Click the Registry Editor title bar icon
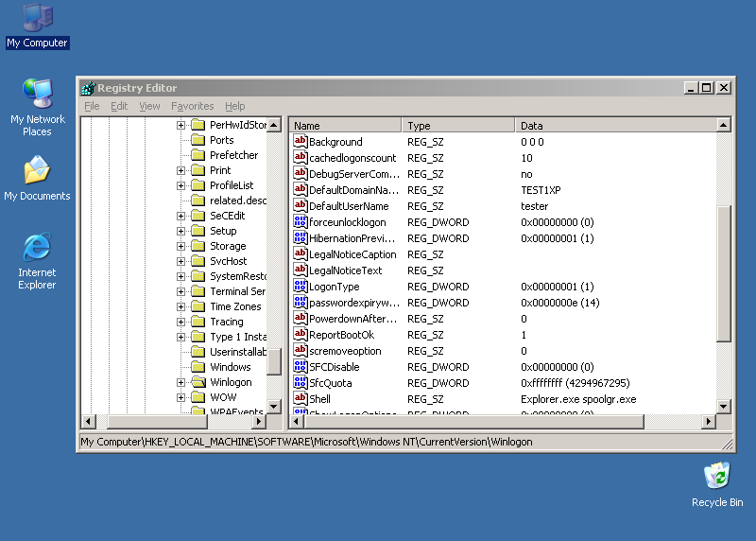Viewport: 756px width, 541px height. tap(89, 88)
